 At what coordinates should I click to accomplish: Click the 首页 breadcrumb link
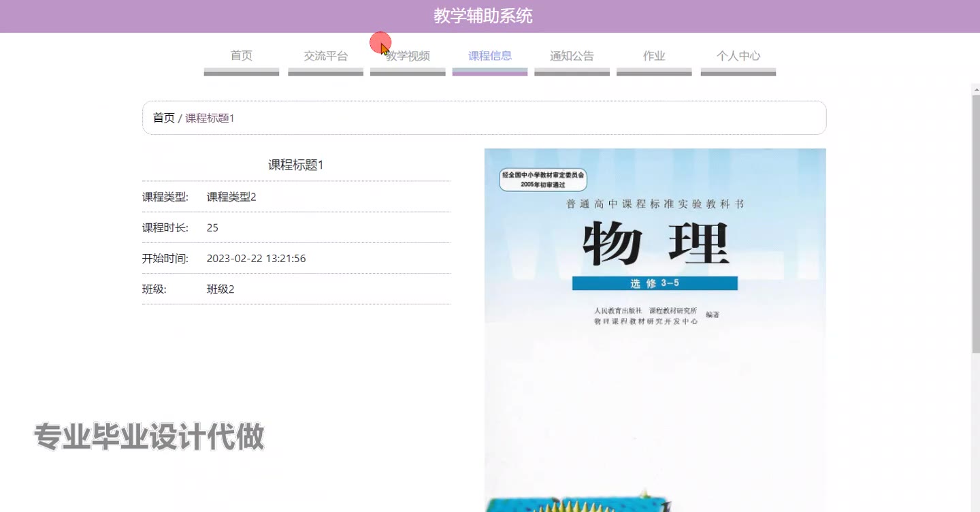164,118
